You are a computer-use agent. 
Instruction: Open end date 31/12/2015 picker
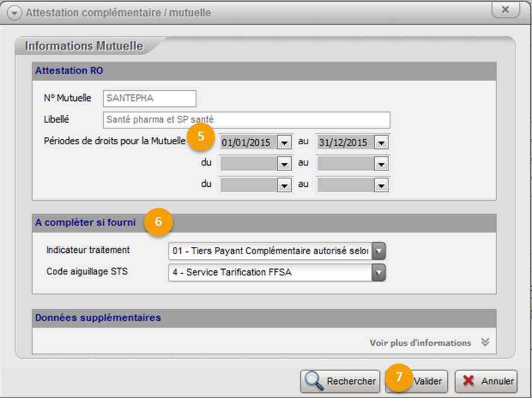(x=381, y=143)
